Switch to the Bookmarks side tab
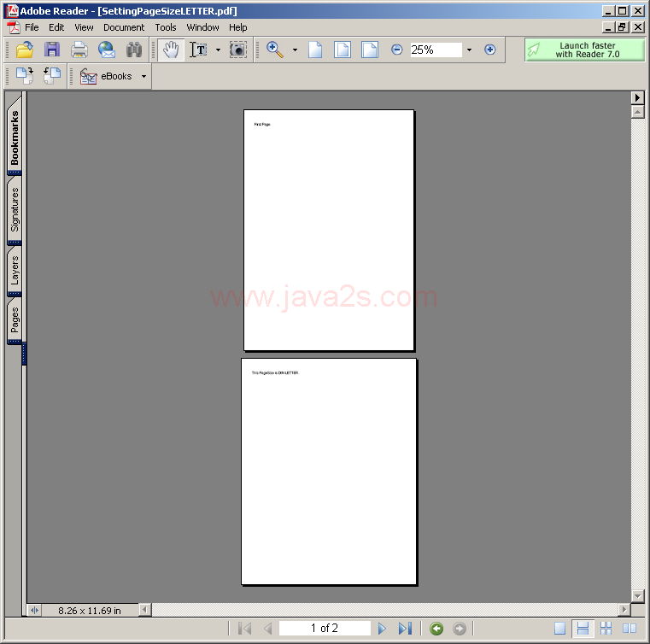 pos(15,137)
